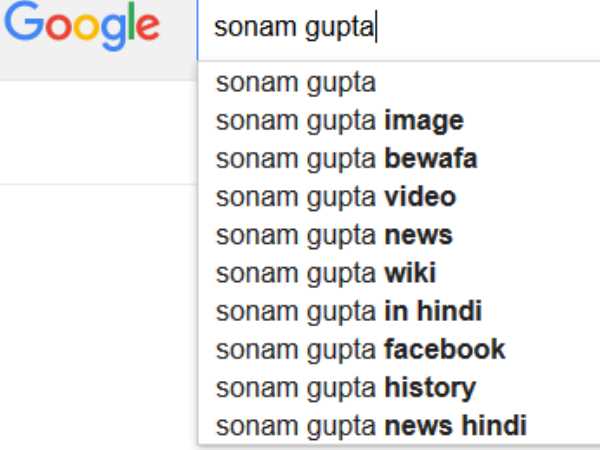Image resolution: width=600 pixels, height=450 pixels.
Task: Click the bold 'image' text in the suggestions
Action: click(423, 121)
